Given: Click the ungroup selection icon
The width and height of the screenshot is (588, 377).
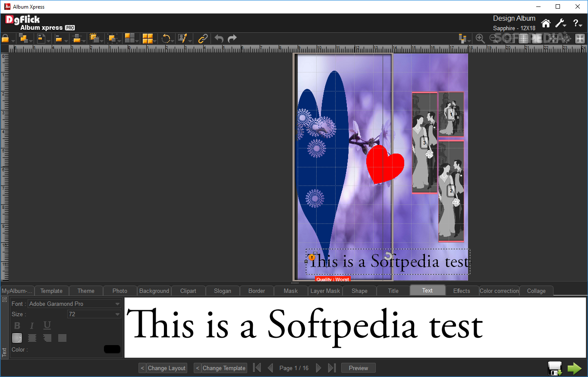Looking at the screenshot, I should (113, 38).
